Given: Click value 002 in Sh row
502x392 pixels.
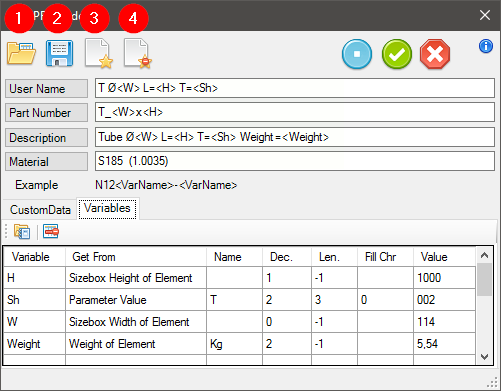Looking at the screenshot, I should pyautogui.click(x=444, y=300).
